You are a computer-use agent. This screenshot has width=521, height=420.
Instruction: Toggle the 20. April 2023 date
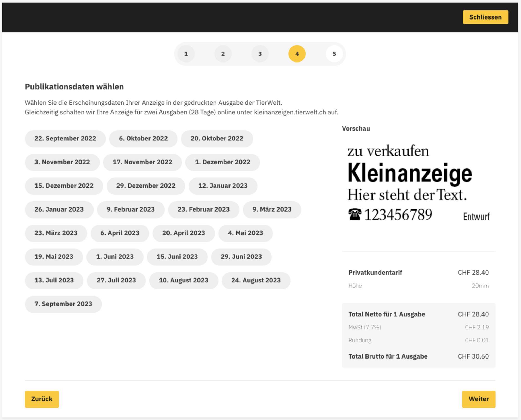[x=184, y=233]
